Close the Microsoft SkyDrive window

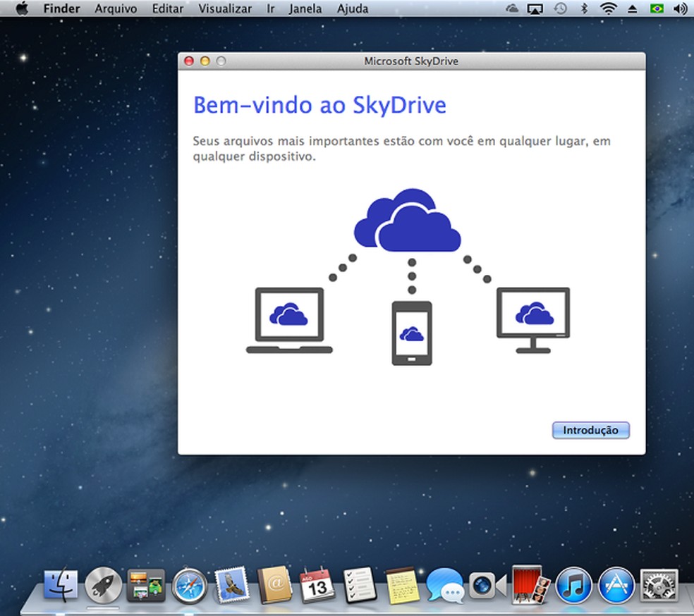tap(189, 61)
